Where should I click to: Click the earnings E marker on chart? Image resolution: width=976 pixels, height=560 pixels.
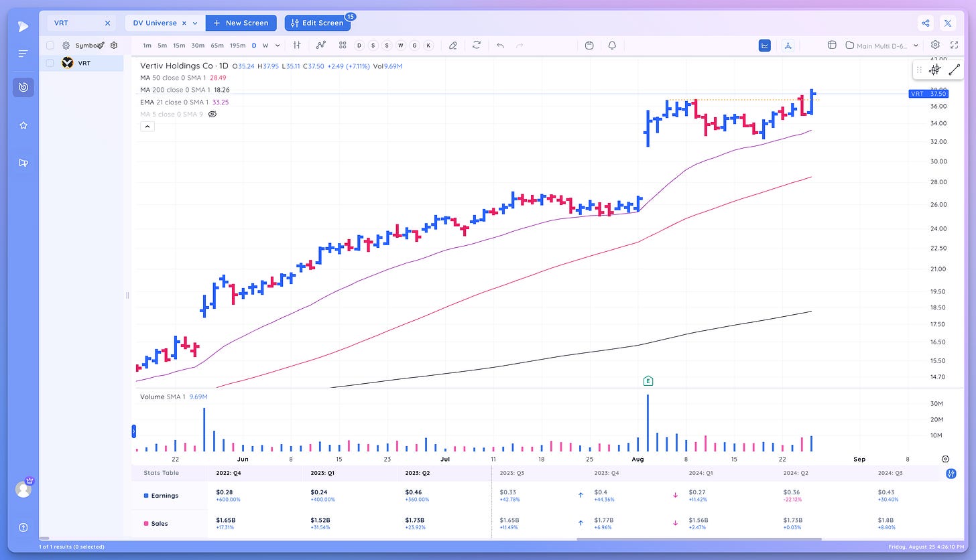648,381
